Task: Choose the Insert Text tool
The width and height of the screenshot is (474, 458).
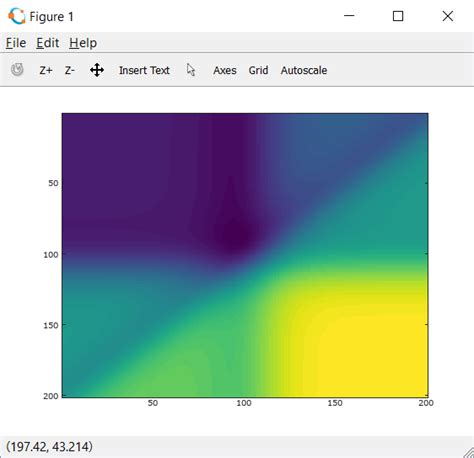Action: pyautogui.click(x=144, y=70)
